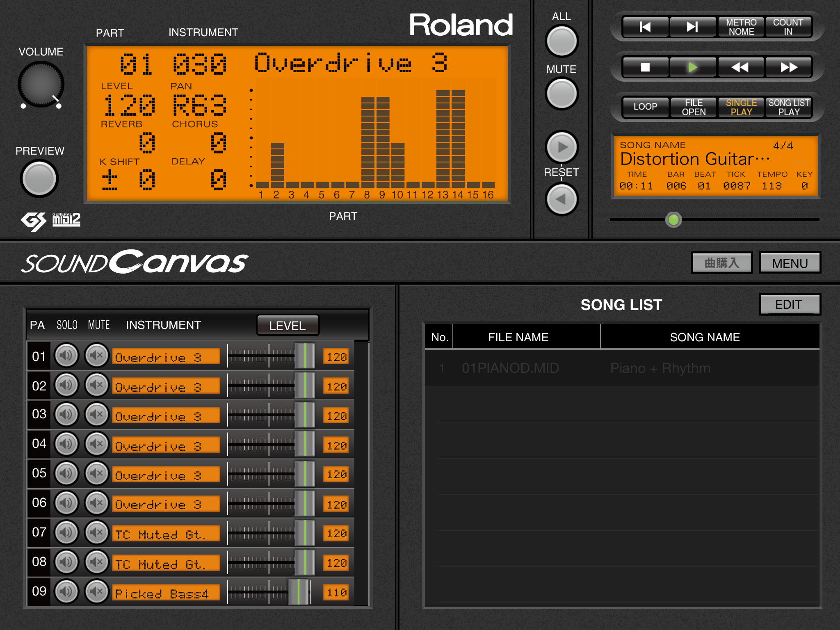Solo part 06
Viewport: 840px width, 630px height.
[66, 503]
